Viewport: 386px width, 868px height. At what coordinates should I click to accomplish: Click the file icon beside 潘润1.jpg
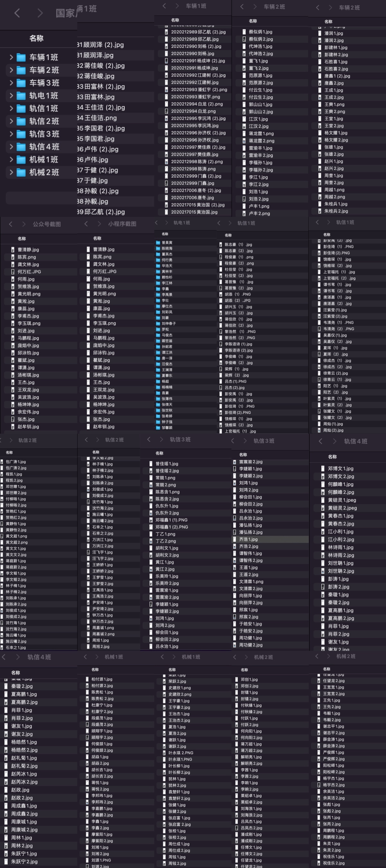(320, 33)
